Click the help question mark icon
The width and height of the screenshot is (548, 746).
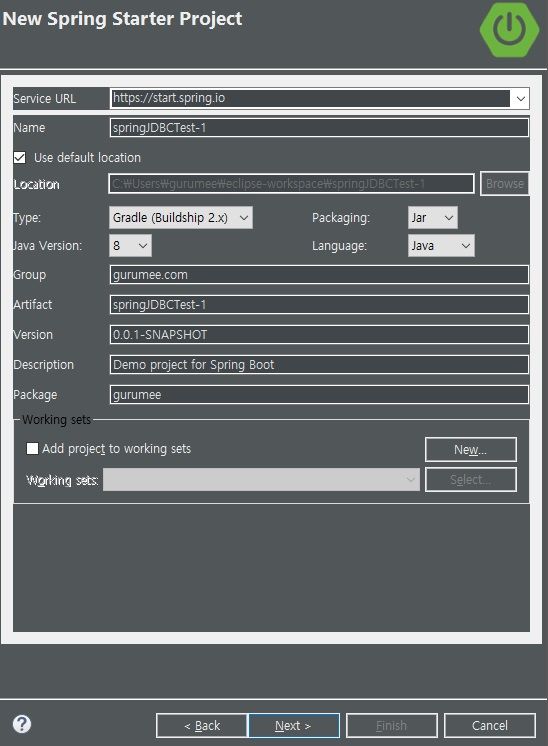(x=22, y=724)
